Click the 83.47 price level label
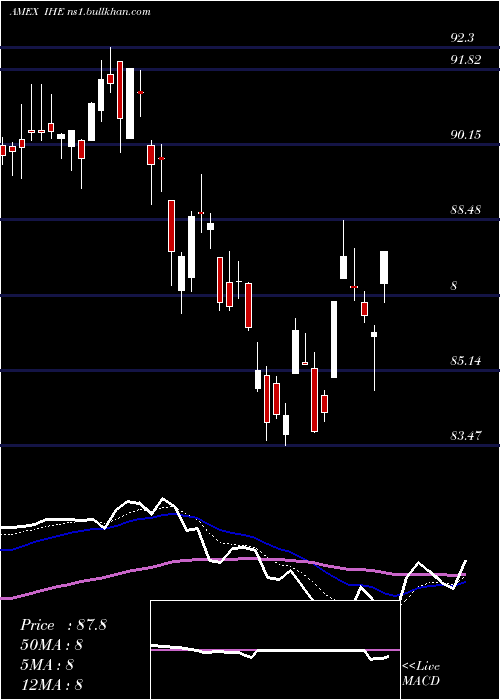The image size is (500, 700). [x=466, y=435]
